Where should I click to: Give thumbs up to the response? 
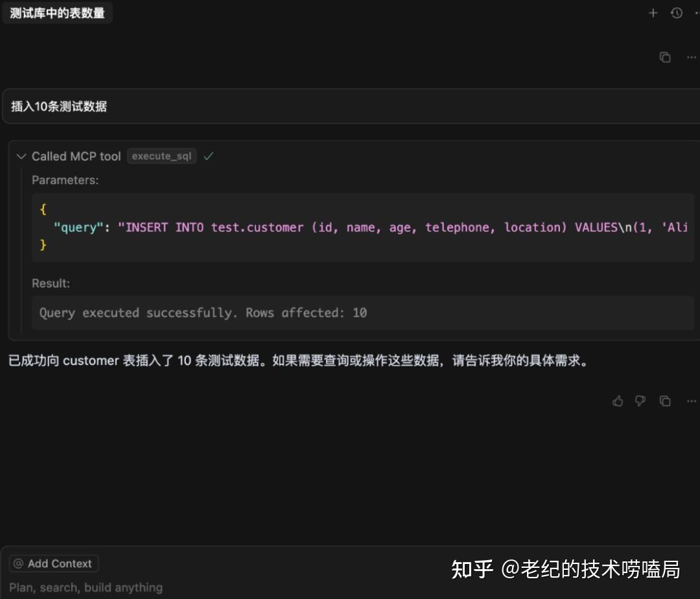(x=618, y=401)
